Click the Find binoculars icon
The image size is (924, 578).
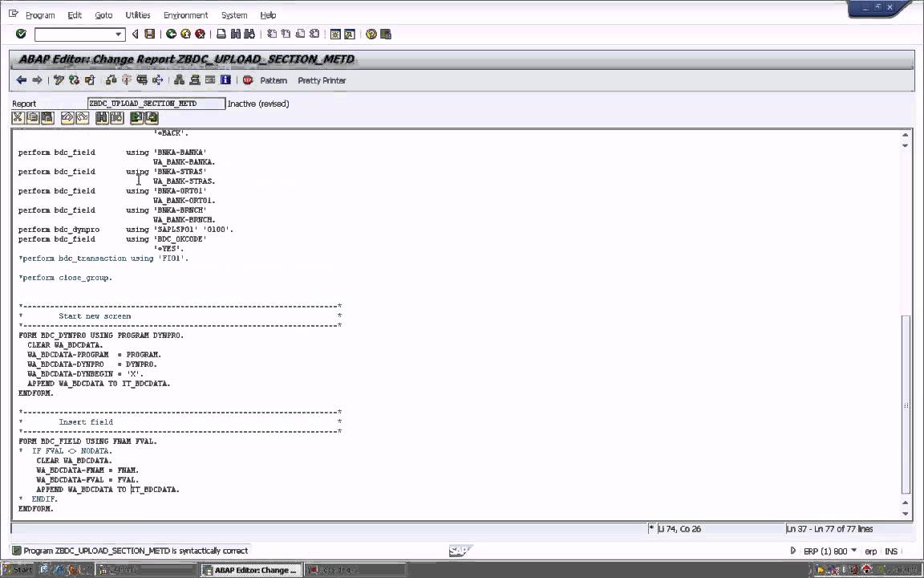[x=236, y=35]
